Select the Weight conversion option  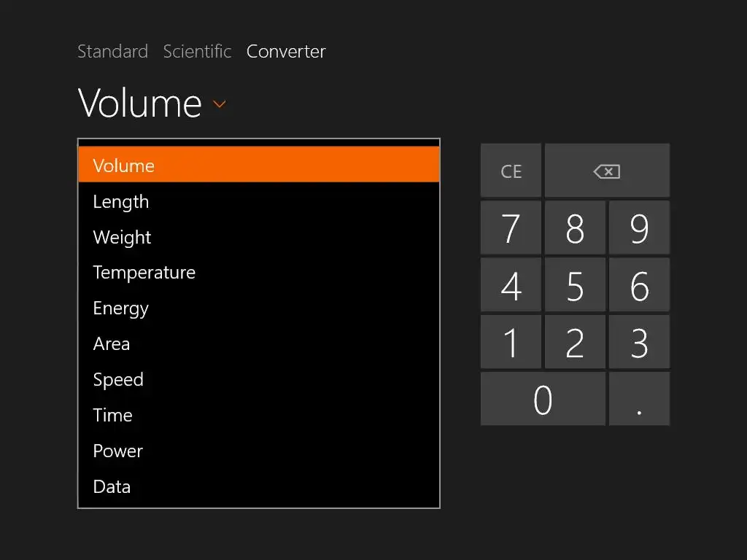123,237
